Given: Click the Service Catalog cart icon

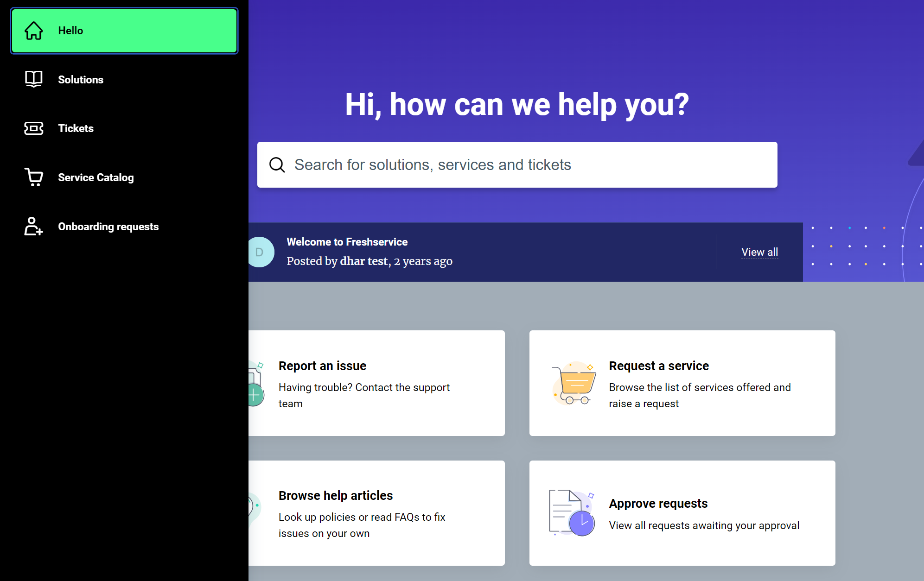Looking at the screenshot, I should pyautogui.click(x=34, y=177).
